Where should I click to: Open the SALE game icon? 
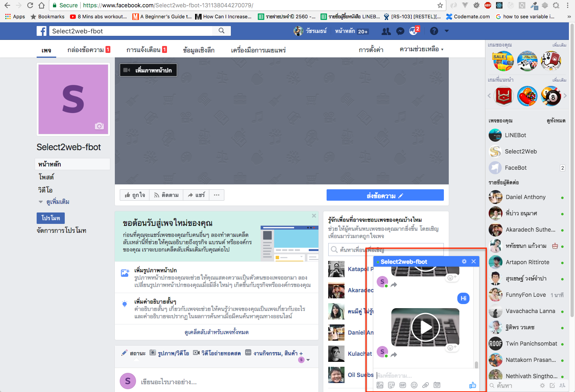(503, 61)
